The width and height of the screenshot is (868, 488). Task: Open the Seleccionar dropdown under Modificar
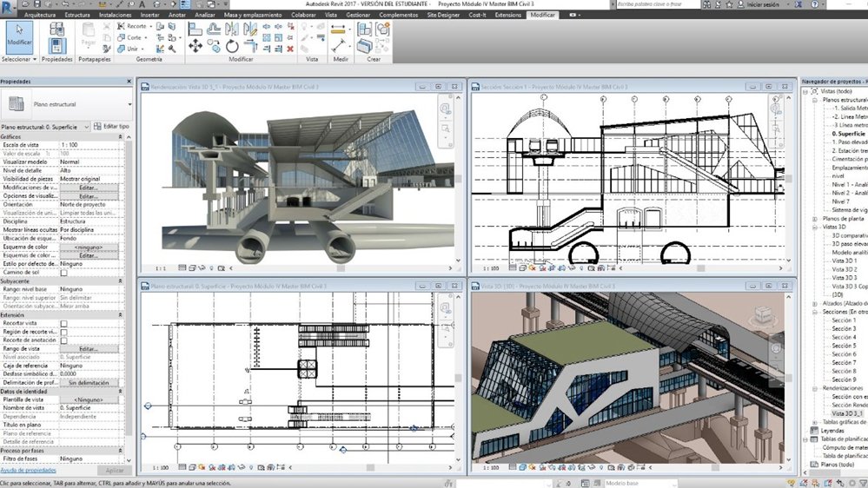pyautogui.click(x=19, y=59)
